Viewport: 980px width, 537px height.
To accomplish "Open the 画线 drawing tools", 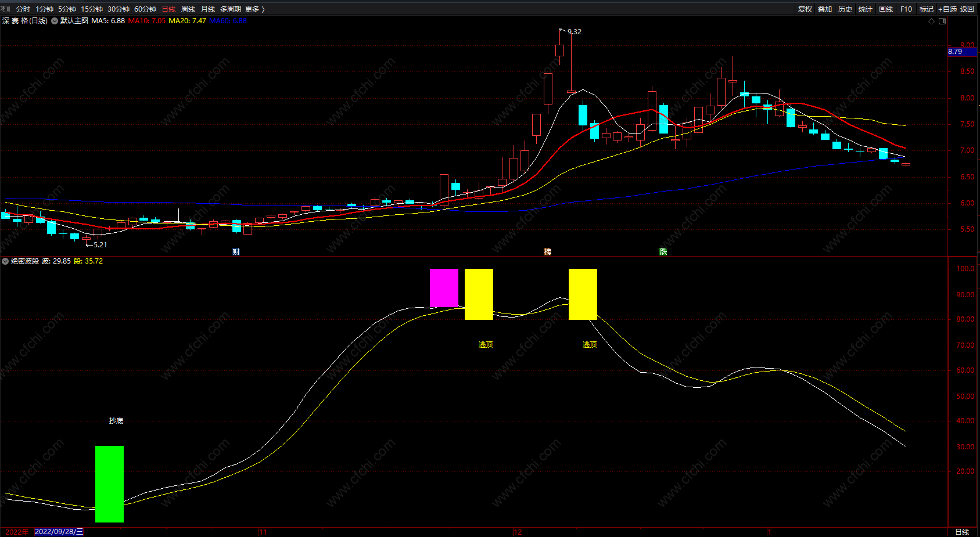I will (886, 9).
